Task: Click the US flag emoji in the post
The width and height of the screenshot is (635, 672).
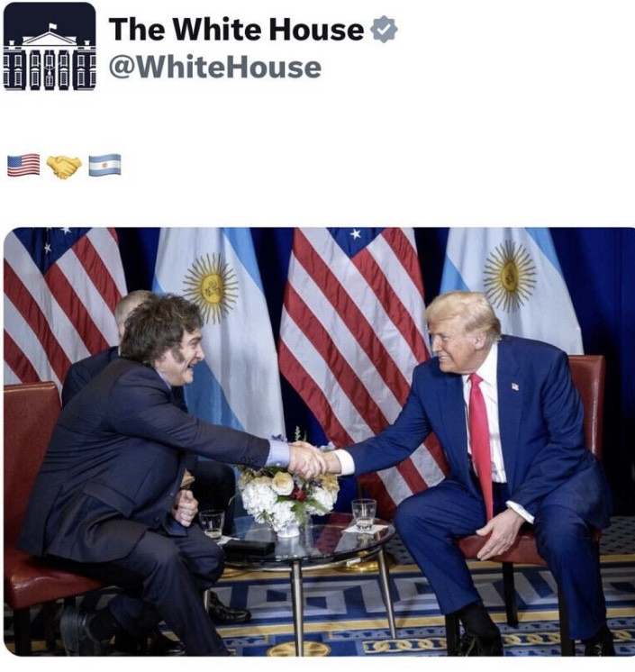Action: (x=23, y=166)
